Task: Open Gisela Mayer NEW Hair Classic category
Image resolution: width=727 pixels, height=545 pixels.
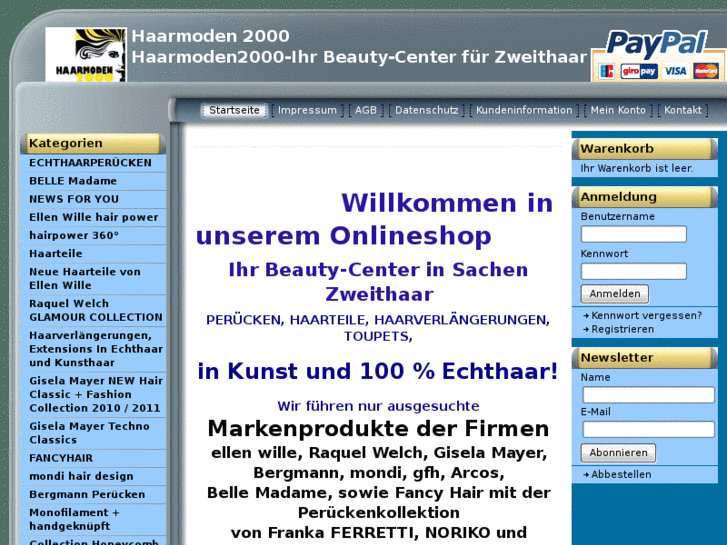Action: pos(93,394)
